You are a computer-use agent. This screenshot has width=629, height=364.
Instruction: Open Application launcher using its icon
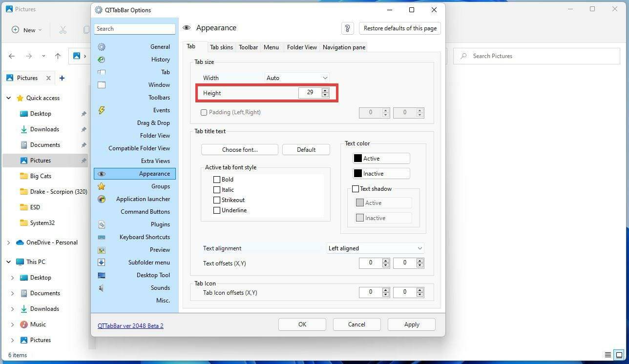pos(102,199)
